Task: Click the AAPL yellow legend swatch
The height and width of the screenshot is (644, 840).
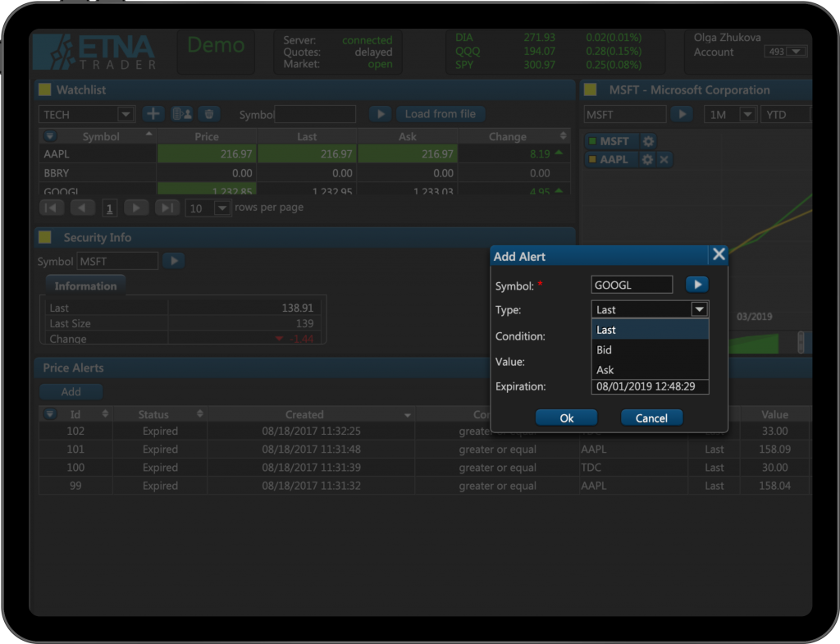Action: (592, 159)
